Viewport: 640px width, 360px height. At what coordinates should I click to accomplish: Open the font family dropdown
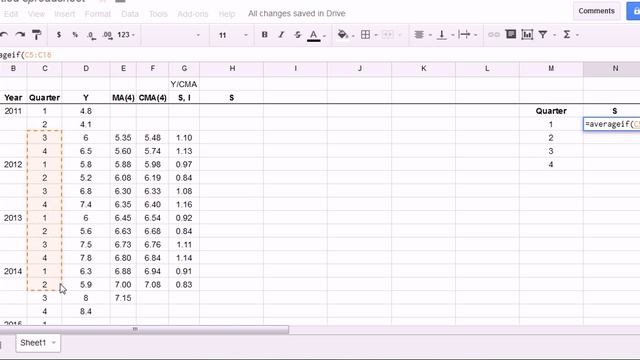(172, 35)
